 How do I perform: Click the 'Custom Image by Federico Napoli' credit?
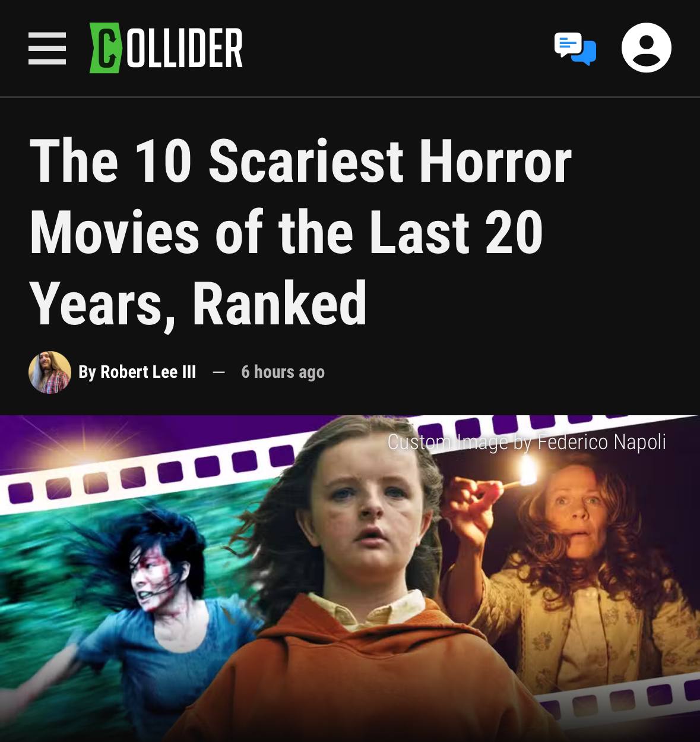pos(527,442)
